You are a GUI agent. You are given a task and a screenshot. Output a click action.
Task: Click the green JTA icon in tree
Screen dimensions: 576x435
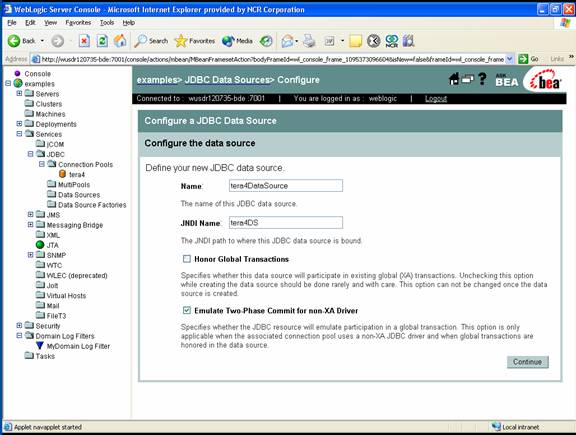pyautogui.click(x=40, y=245)
